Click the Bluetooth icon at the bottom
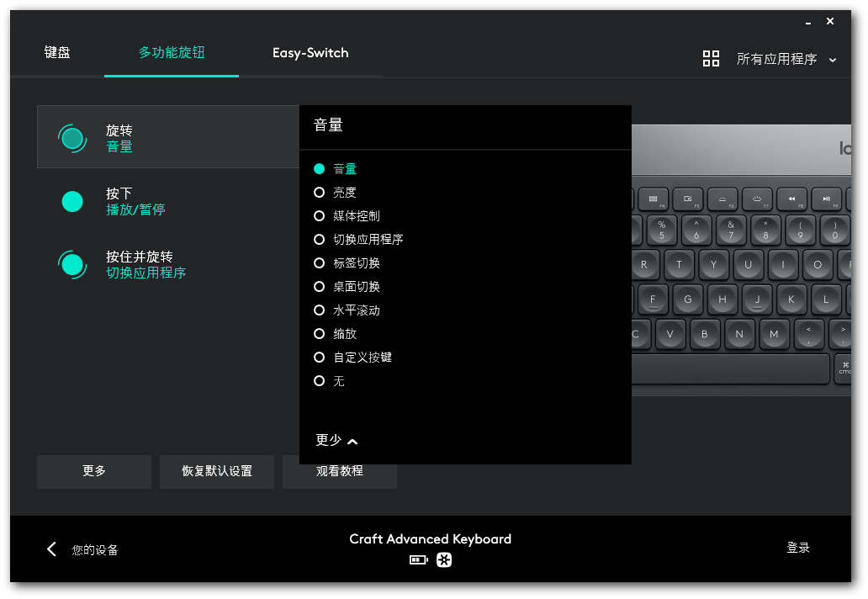 443,559
